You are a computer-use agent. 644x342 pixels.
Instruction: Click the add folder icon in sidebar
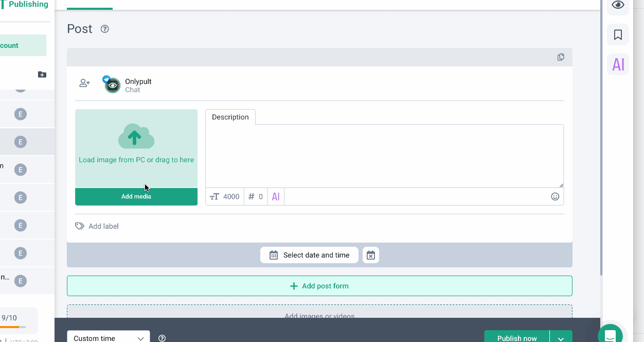[42, 75]
